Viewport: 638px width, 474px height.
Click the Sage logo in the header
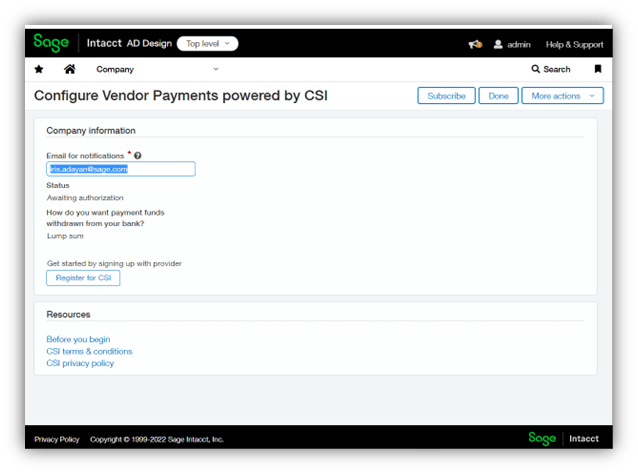tap(51, 43)
